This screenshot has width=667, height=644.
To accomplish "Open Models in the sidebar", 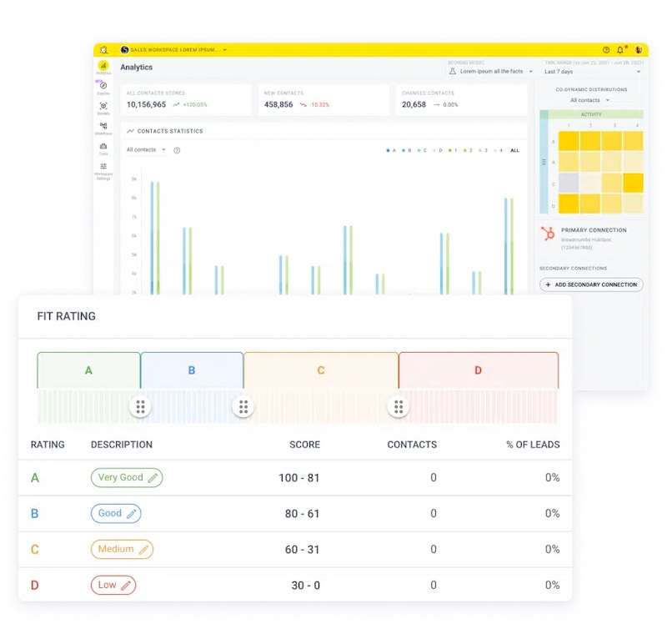I will pos(103,108).
